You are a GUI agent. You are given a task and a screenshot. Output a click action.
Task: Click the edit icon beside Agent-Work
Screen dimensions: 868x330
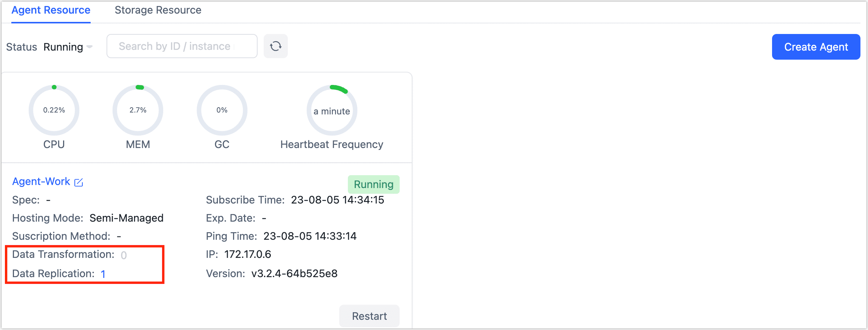click(79, 182)
